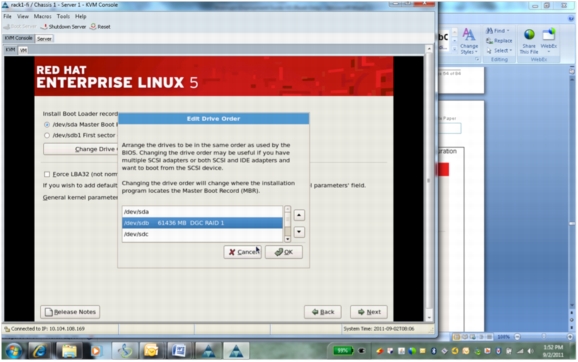
Task: Switch to the Server tab
Action: pyautogui.click(x=44, y=39)
